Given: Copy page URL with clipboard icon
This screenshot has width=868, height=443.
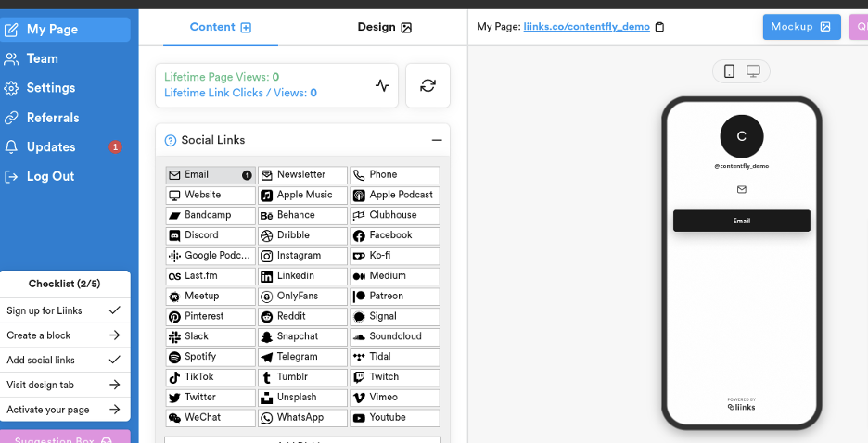Looking at the screenshot, I should pos(659,27).
